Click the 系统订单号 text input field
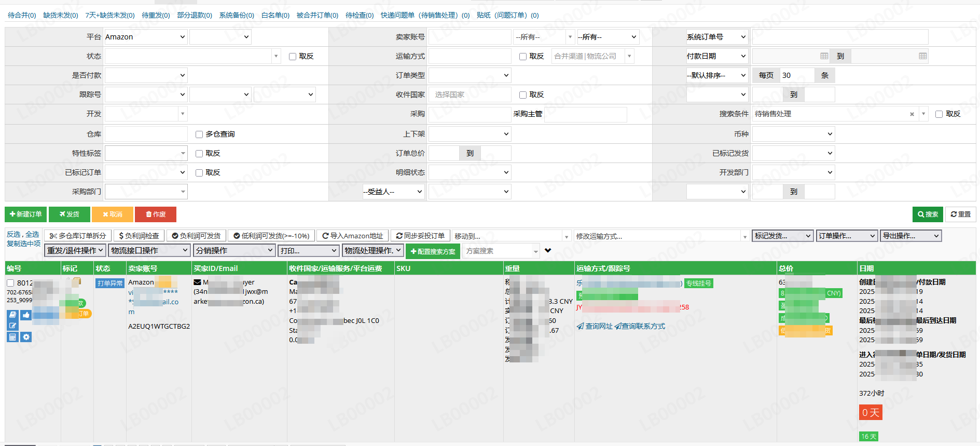 839,37
